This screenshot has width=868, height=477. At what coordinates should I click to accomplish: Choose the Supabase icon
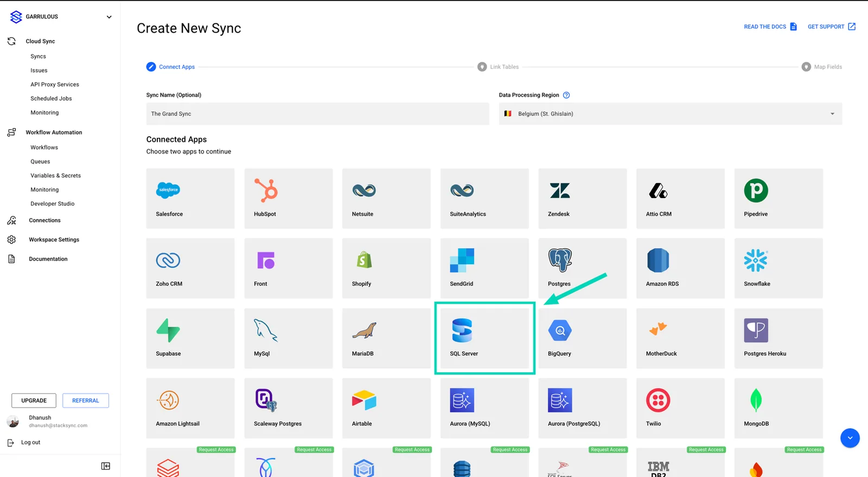tap(168, 330)
